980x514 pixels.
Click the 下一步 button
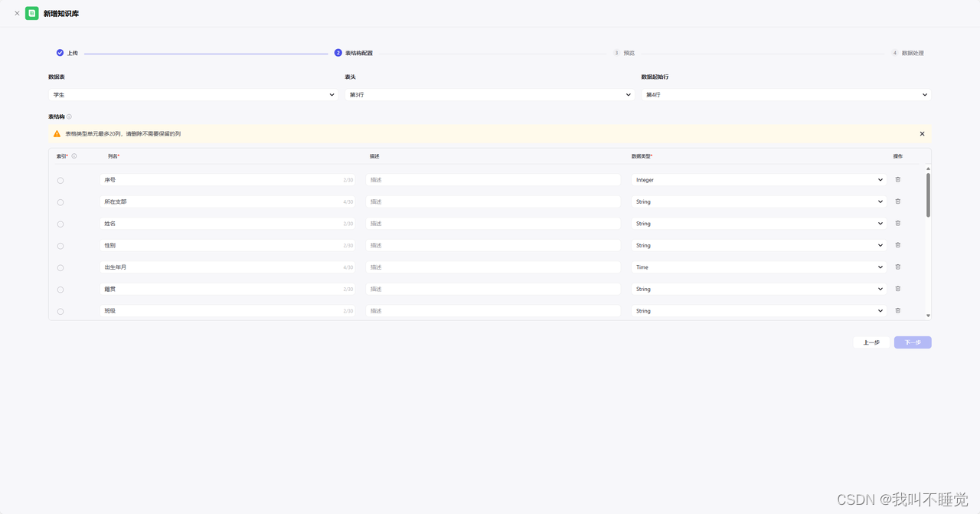click(x=912, y=342)
